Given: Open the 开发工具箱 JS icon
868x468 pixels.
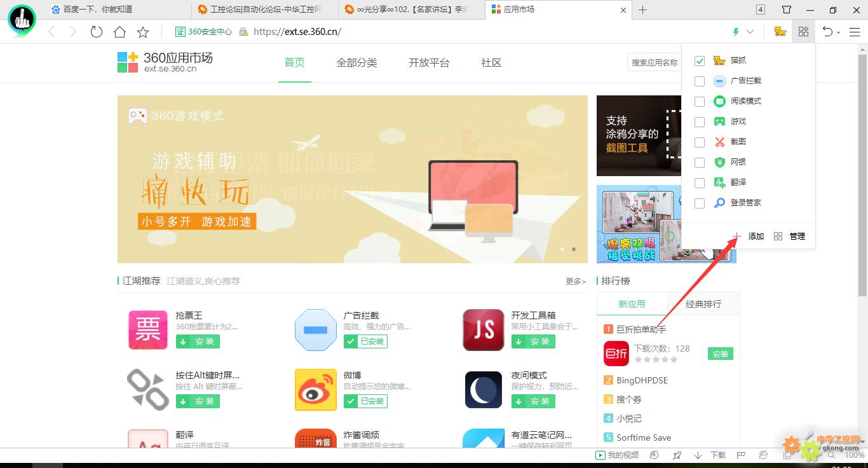Looking at the screenshot, I should (484, 330).
